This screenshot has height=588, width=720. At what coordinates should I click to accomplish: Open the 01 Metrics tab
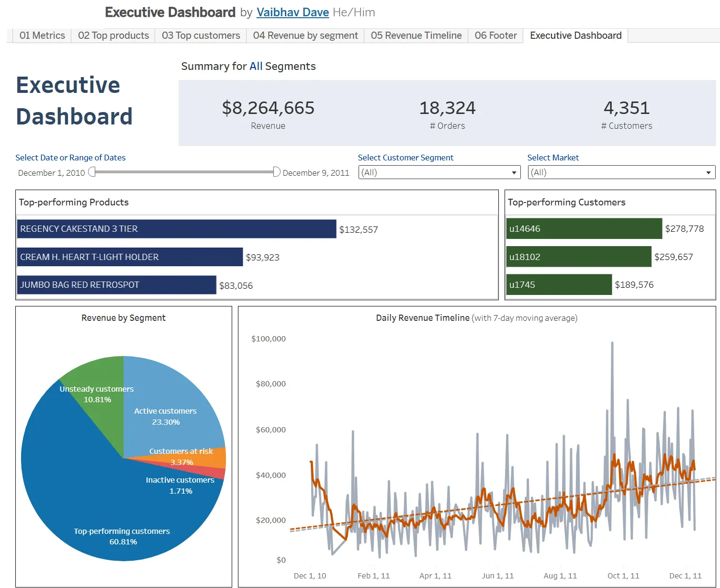pos(42,35)
